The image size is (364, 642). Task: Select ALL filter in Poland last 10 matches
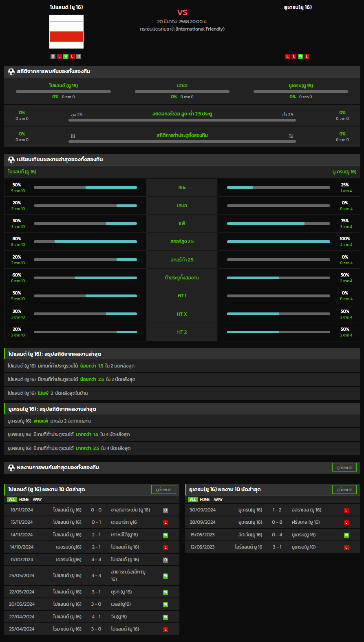click(x=12, y=499)
